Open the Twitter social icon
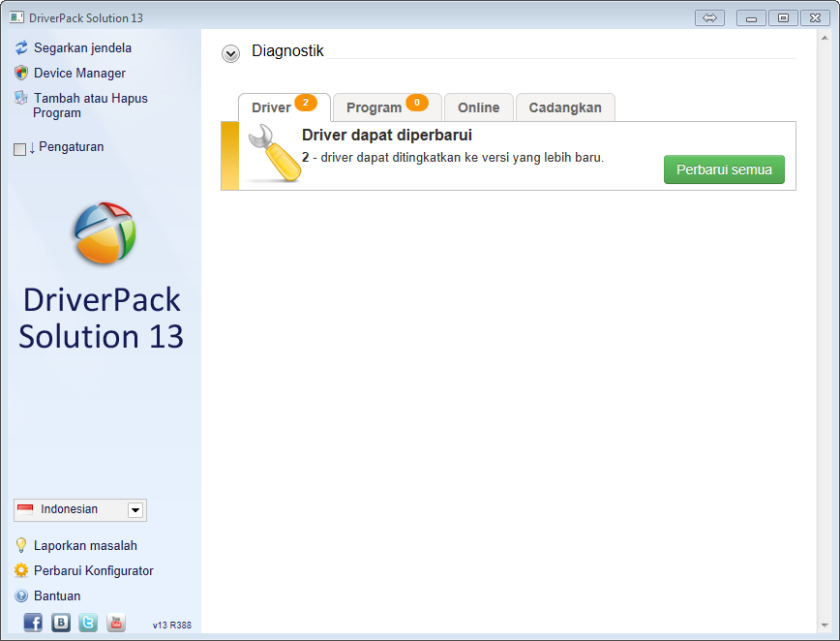Image resolution: width=840 pixels, height=641 pixels. [88, 623]
